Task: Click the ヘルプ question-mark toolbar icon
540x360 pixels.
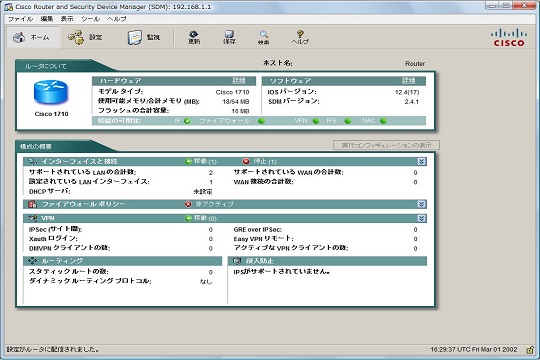Action: pos(300,37)
